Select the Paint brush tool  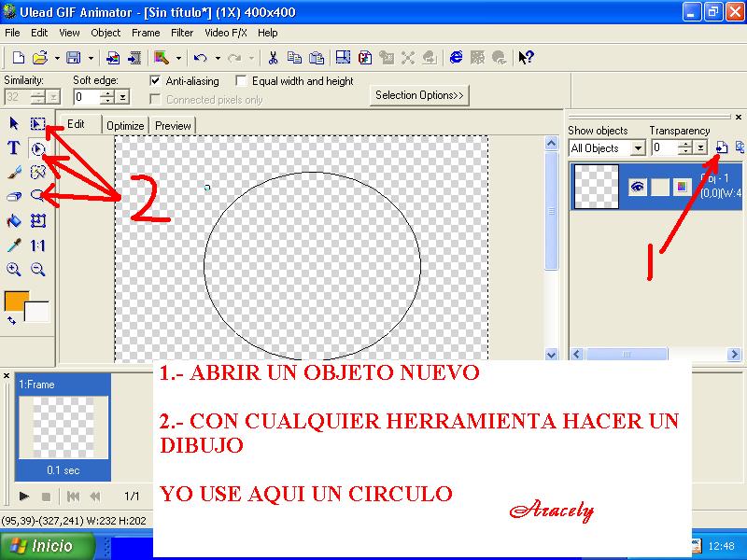(14, 172)
